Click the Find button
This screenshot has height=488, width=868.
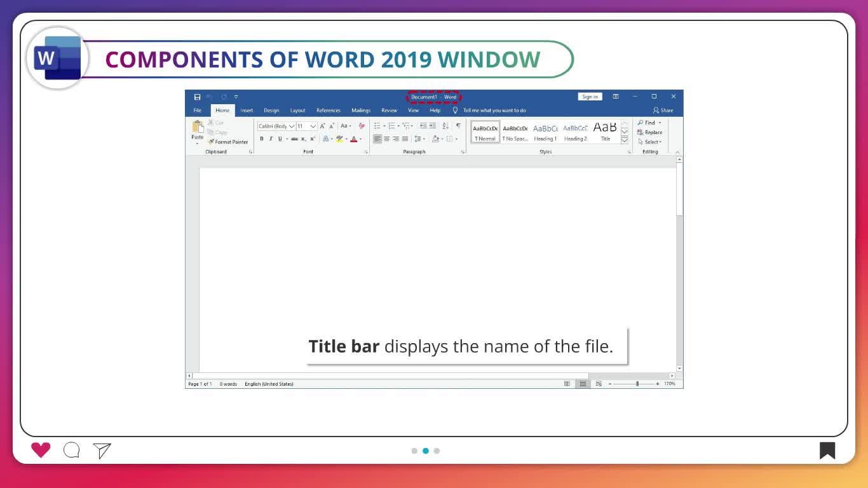coord(649,123)
